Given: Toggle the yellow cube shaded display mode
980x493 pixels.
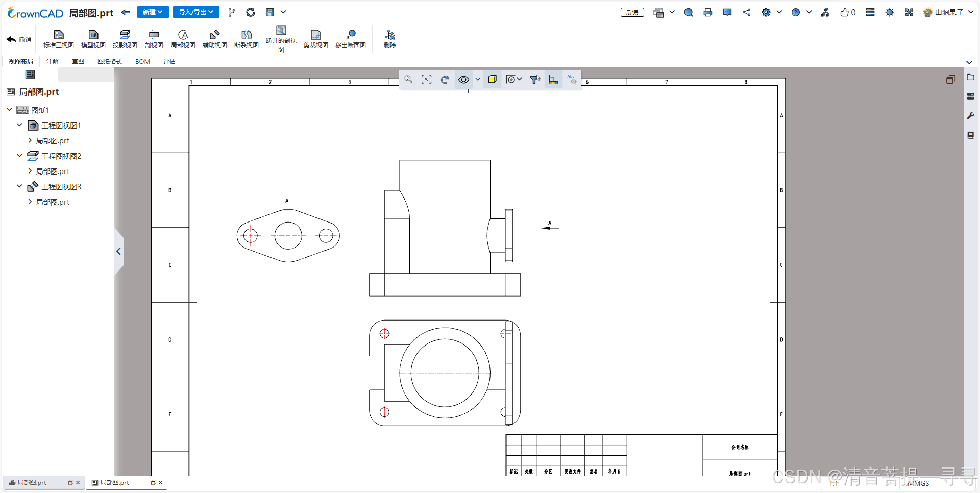Looking at the screenshot, I should (492, 79).
